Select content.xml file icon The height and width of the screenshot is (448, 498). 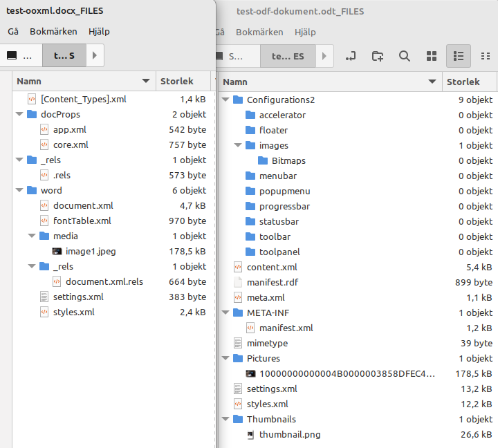pos(238,268)
